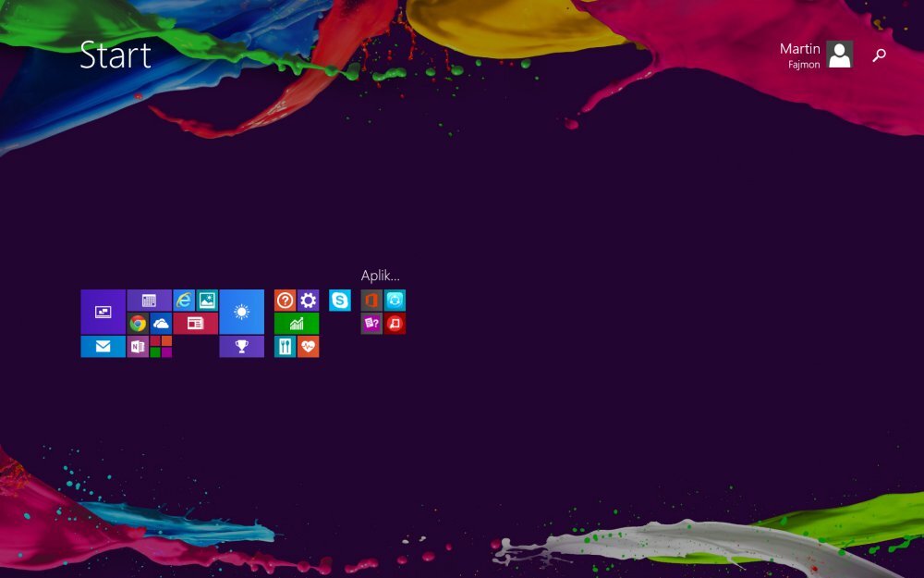Viewport: 924px width, 578px height.
Task: Open the Help+Tips tile
Action: [x=285, y=301]
